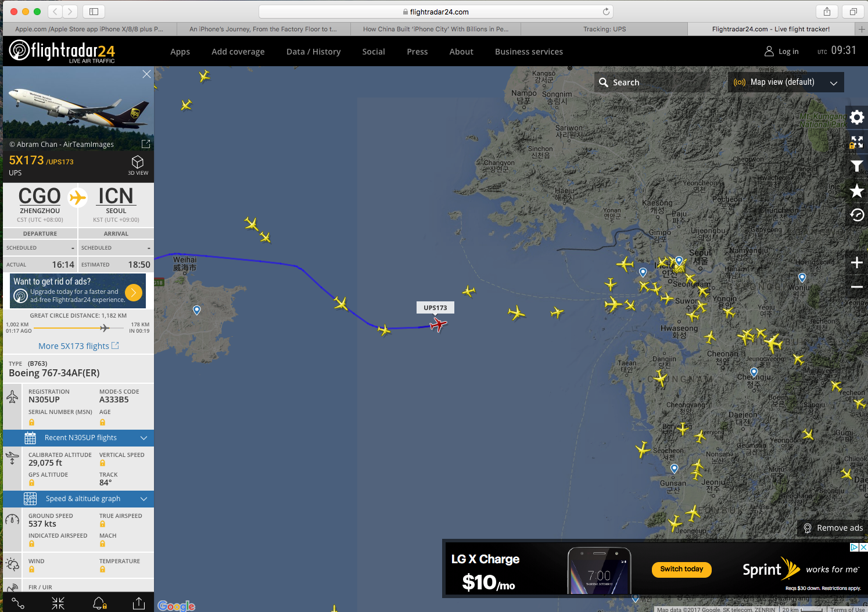Zoom in the map with plus button
This screenshot has height=612, width=868.
[x=856, y=262]
